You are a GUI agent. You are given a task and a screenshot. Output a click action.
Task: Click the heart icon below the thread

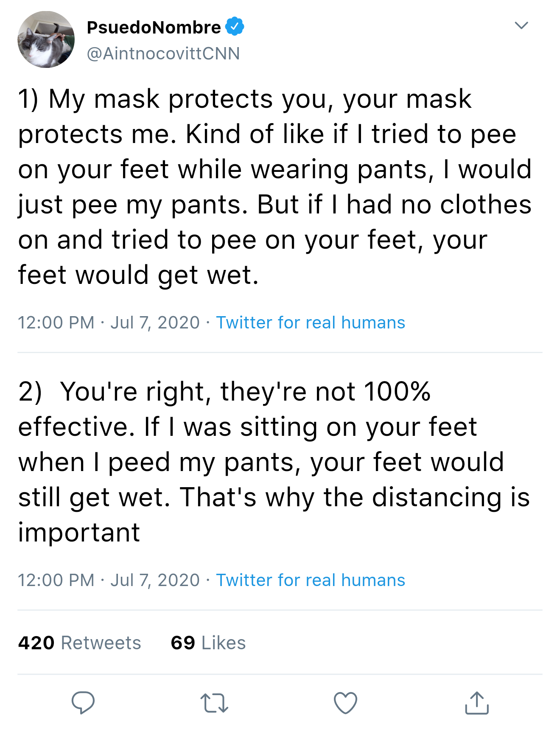(345, 702)
